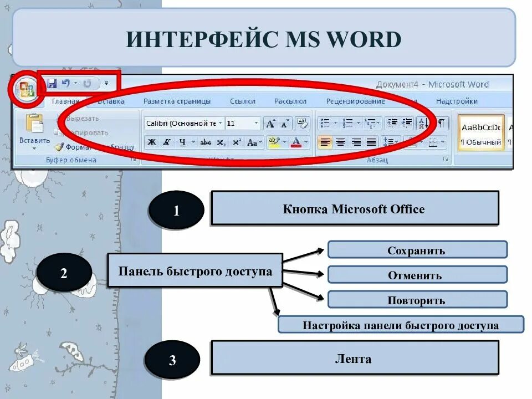This screenshot has width=532, height=399.
Task: Click the Повторить label box
Action: (x=417, y=300)
